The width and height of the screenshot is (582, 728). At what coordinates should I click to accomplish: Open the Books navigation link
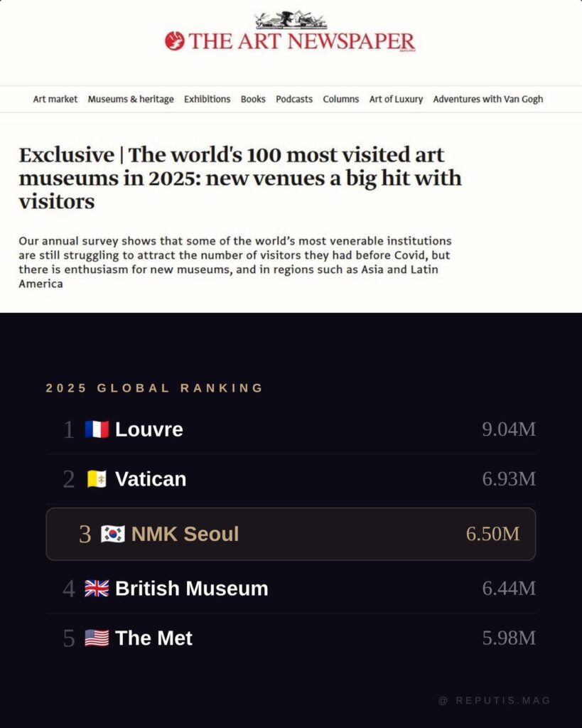[253, 99]
